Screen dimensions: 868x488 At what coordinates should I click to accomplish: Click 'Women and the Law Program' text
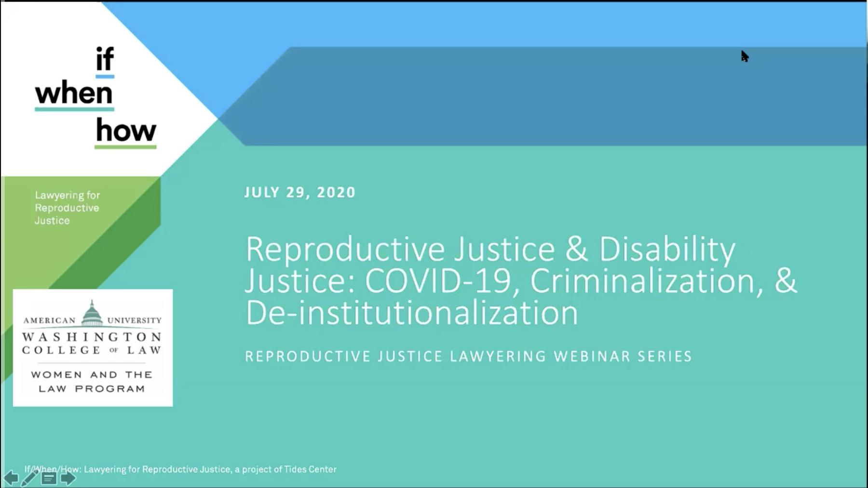pos(92,381)
